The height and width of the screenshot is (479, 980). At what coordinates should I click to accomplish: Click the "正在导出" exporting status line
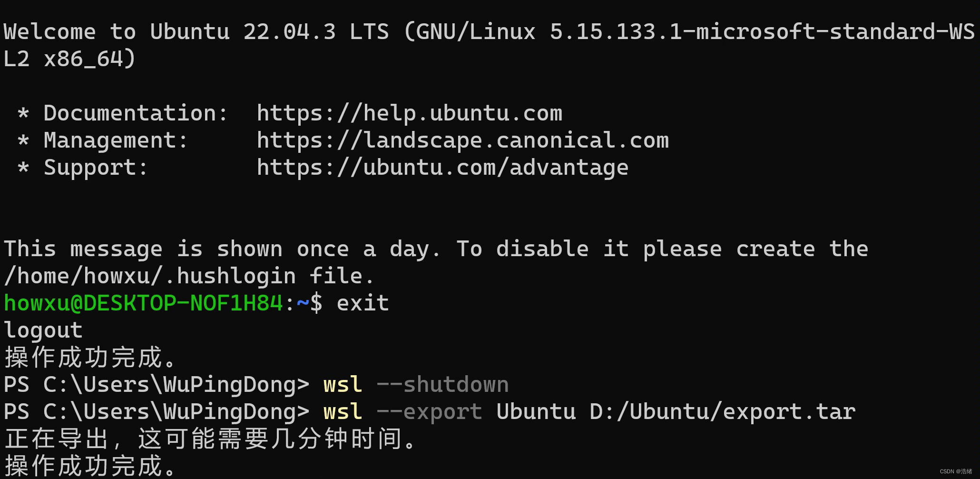pyautogui.click(x=209, y=439)
